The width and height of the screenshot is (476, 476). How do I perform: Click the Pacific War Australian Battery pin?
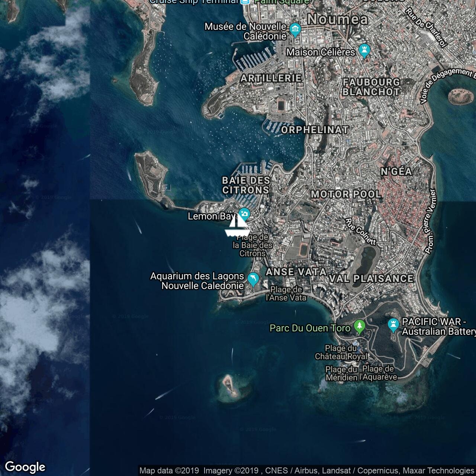(393, 325)
